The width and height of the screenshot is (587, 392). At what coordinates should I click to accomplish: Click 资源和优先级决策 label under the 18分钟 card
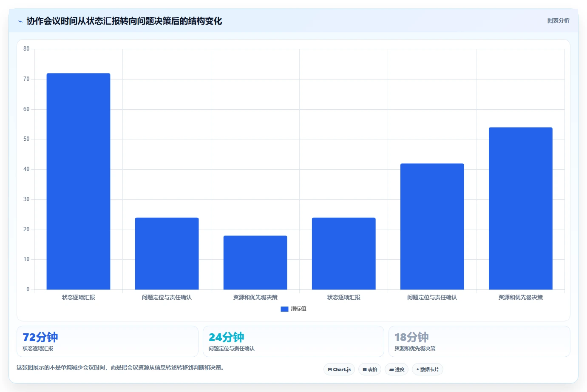[415, 349]
